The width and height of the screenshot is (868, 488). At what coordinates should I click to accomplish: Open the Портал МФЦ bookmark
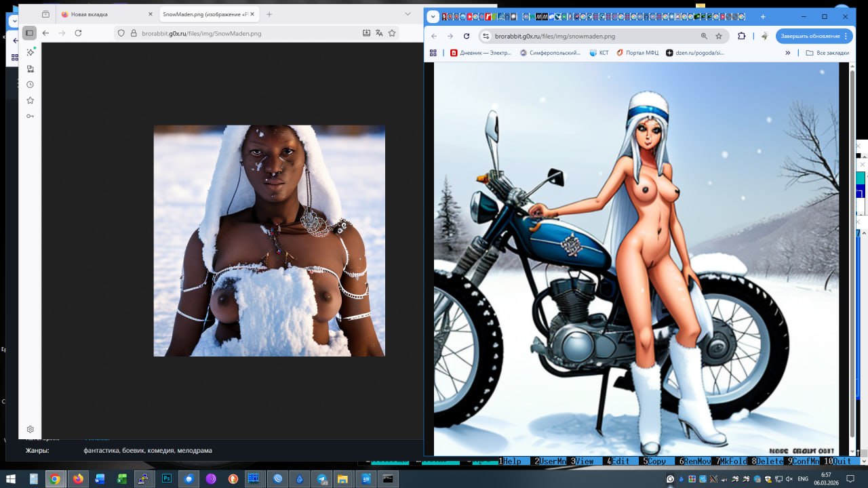pos(637,53)
